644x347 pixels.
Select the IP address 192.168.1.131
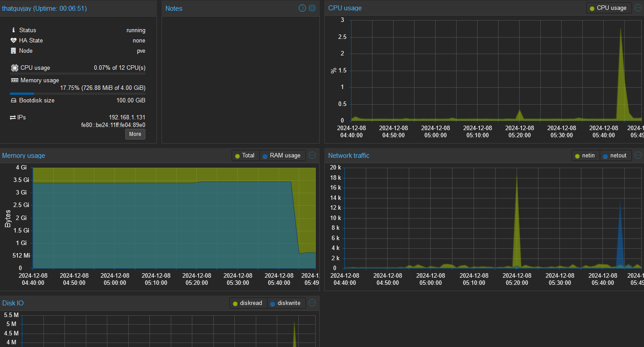point(127,117)
